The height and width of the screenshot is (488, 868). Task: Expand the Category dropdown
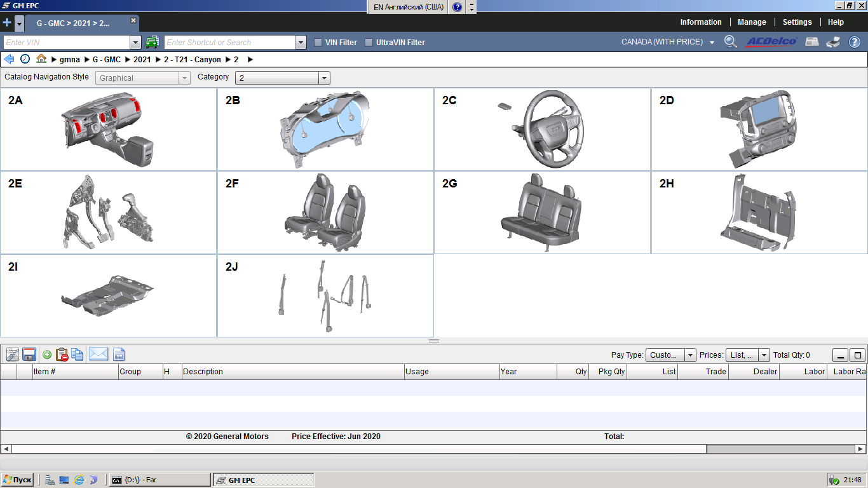(324, 78)
